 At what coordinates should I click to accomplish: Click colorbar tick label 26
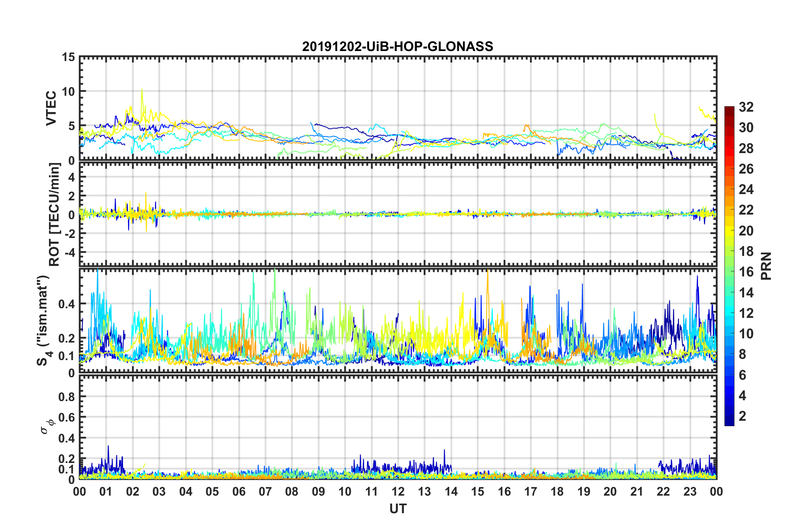(746, 169)
